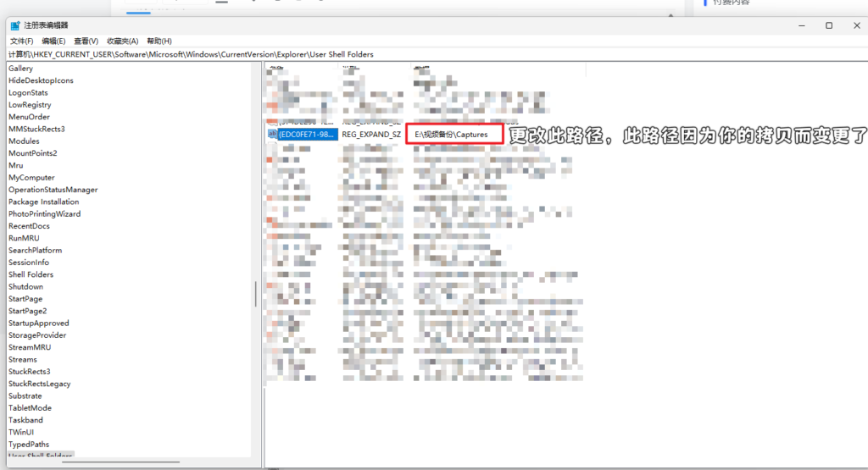868x470 pixels.
Task: Open the 查看(V) menu
Action: [86, 41]
